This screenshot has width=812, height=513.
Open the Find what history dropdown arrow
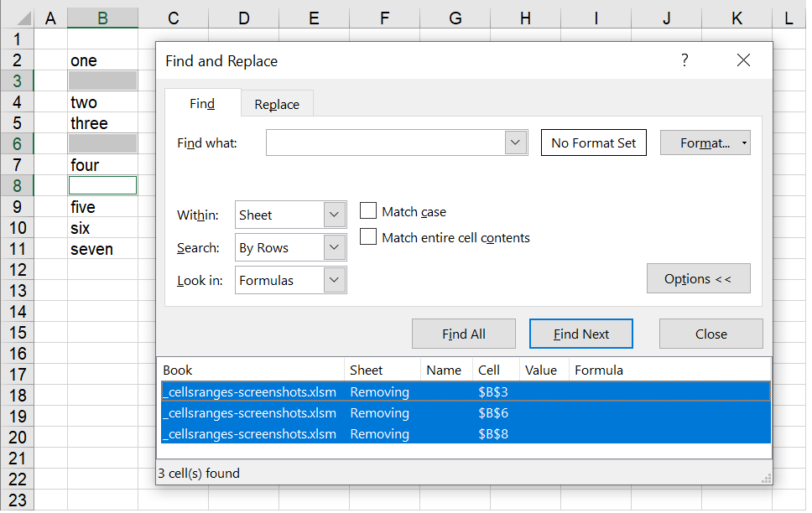[x=515, y=142]
